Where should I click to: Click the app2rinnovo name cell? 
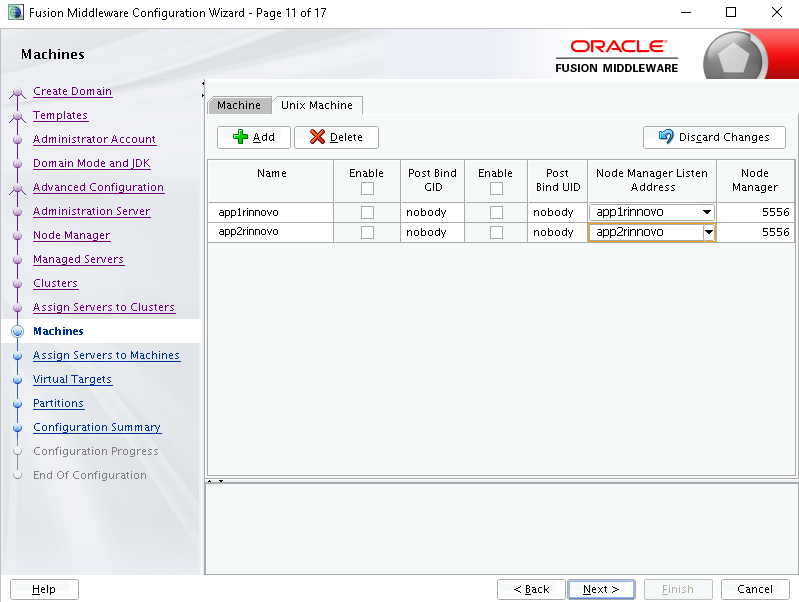(x=271, y=232)
